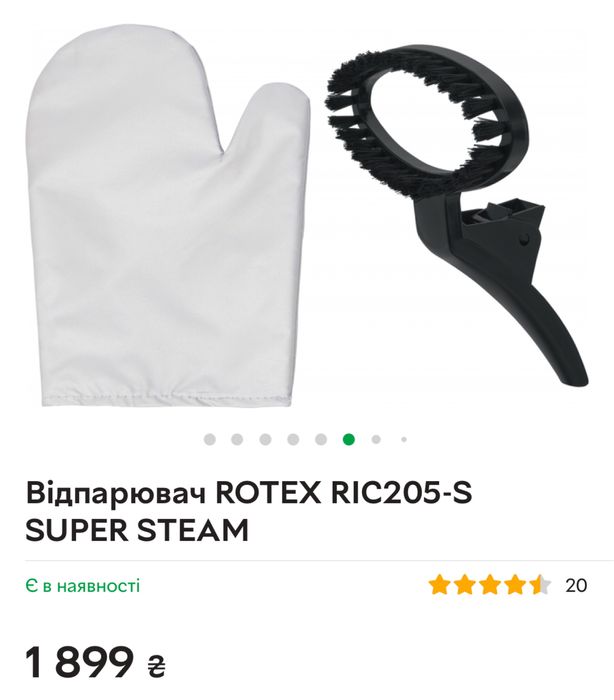Go to the first image carousel dot
The height and width of the screenshot is (700, 614).
tap(209, 439)
